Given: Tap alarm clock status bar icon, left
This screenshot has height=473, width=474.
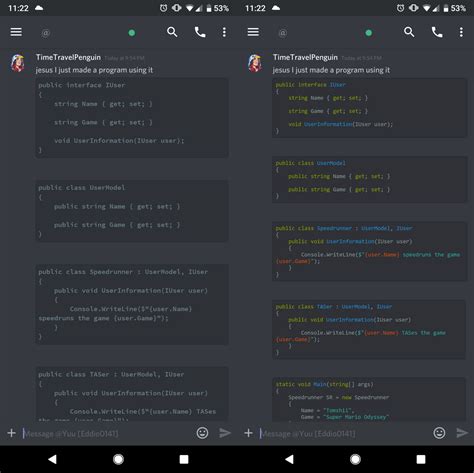Looking at the screenshot, I should tap(163, 8).
